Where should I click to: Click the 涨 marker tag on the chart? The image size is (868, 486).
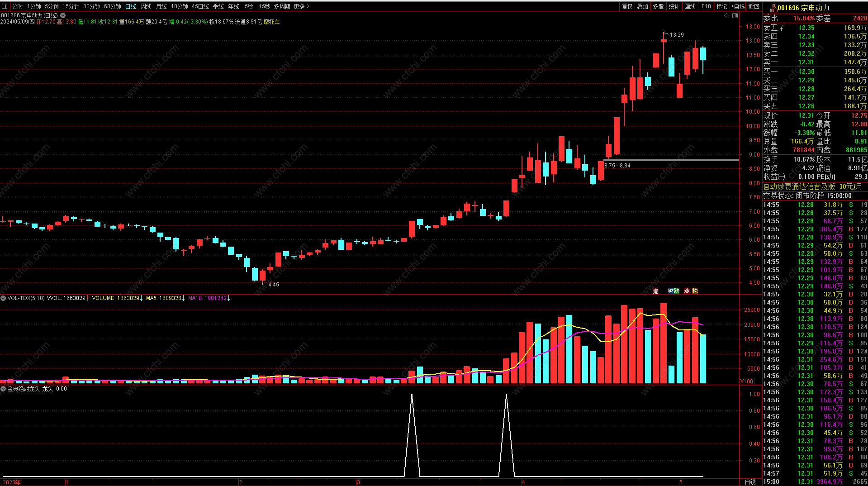[687, 291]
